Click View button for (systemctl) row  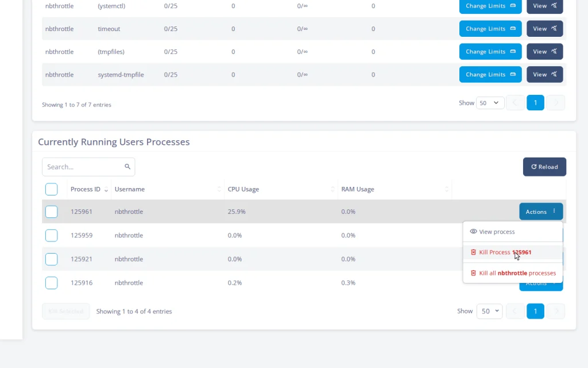[x=545, y=6]
